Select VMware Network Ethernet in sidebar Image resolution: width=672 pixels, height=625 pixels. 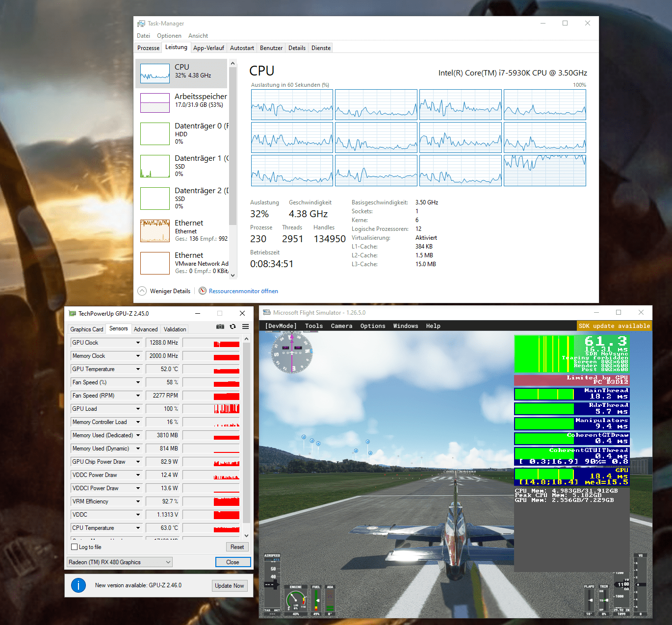(x=181, y=263)
